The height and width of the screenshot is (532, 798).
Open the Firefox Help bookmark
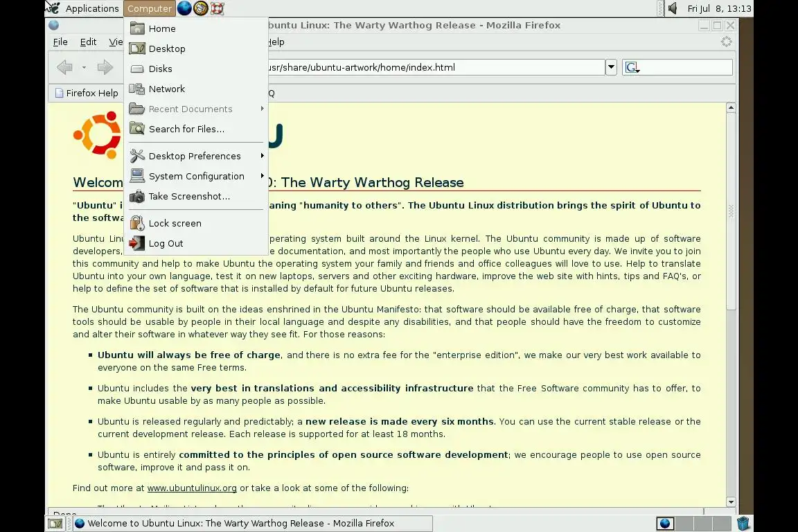(87, 93)
